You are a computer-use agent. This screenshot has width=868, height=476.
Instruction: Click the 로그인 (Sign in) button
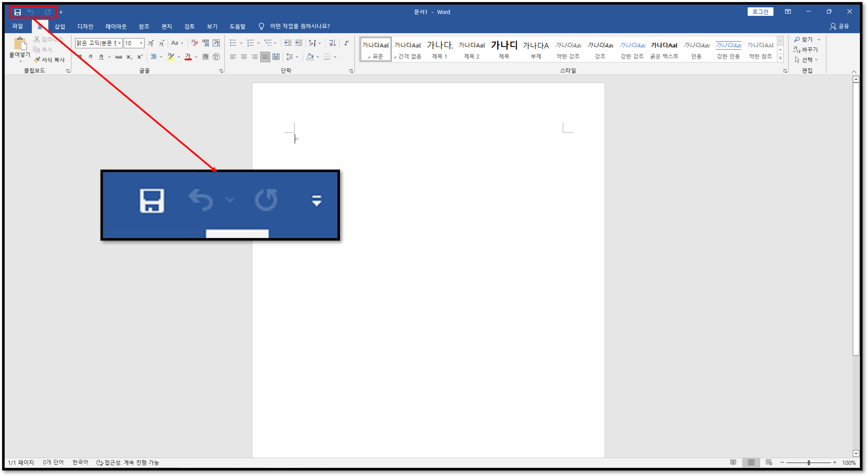pyautogui.click(x=760, y=12)
